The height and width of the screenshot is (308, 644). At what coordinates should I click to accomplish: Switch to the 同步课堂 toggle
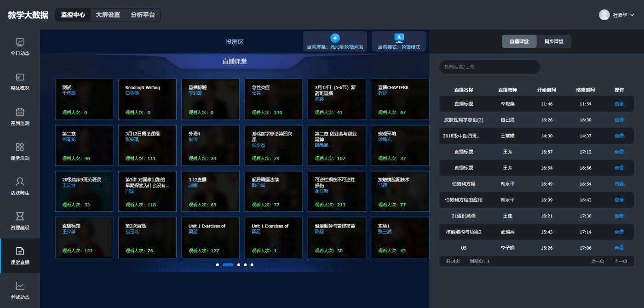(554, 41)
